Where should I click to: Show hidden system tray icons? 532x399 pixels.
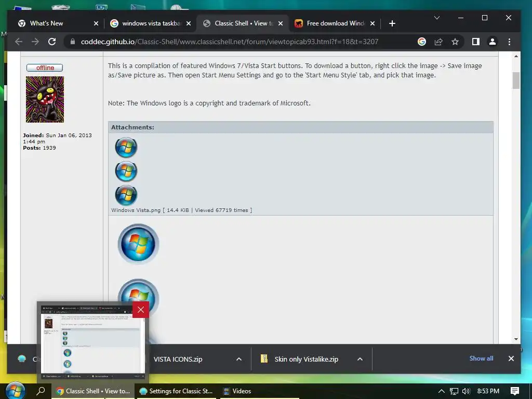442,391
